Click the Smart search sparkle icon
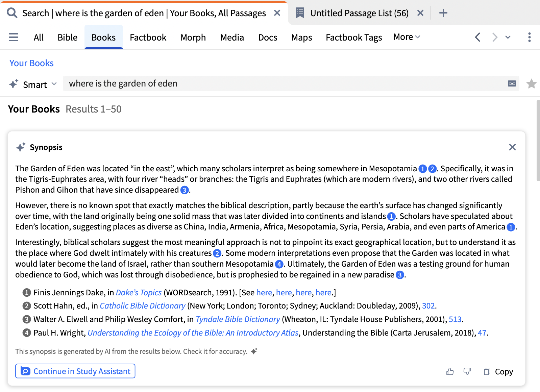This screenshot has height=392, width=540. (x=14, y=84)
